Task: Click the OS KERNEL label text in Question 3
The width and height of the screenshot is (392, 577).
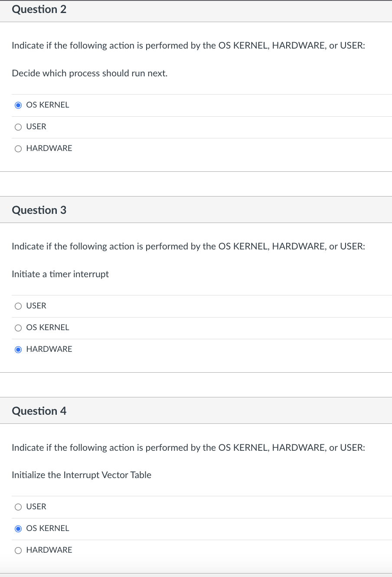Action: coord(48,328)
